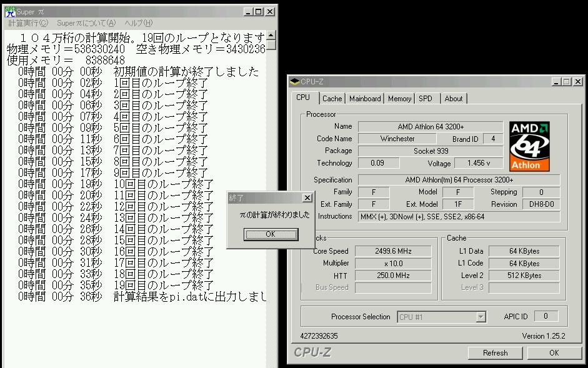The height and width of the screenshot is (368, 588).
Task: Close the Super Pi window
Action: pos(269,12)
